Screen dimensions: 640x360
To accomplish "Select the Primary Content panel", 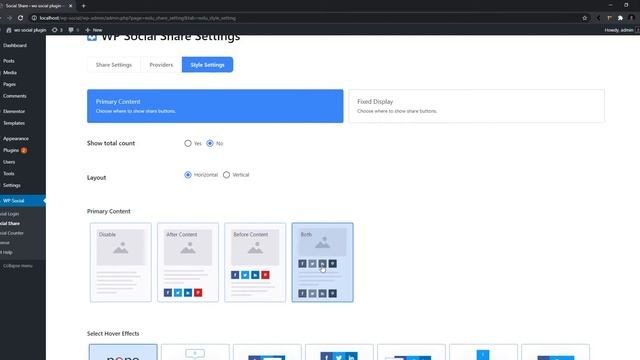I will [215, 106].
